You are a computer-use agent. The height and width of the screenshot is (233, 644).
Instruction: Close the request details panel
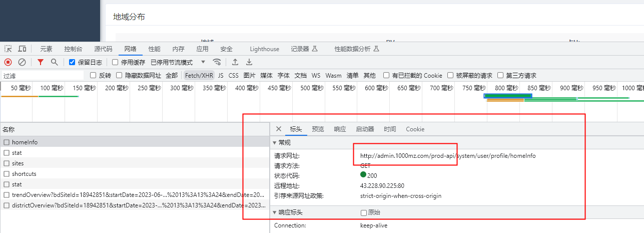(279, 129)
